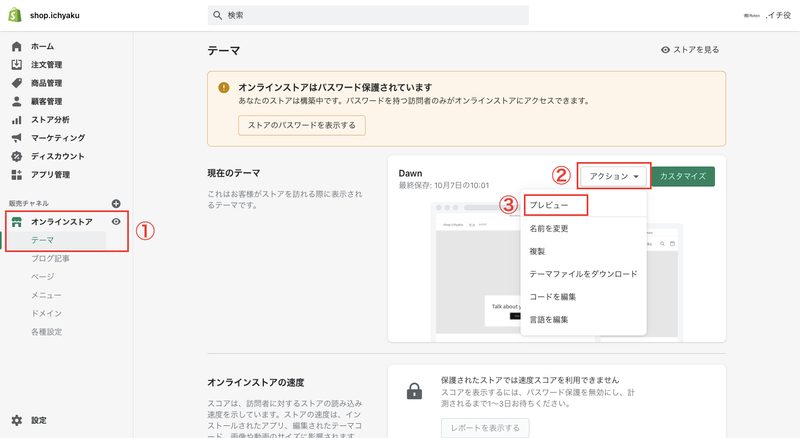Screen dimensions: 800x438
Task: Select 言語を編集 menu entry
Action: tap(549, 320)
